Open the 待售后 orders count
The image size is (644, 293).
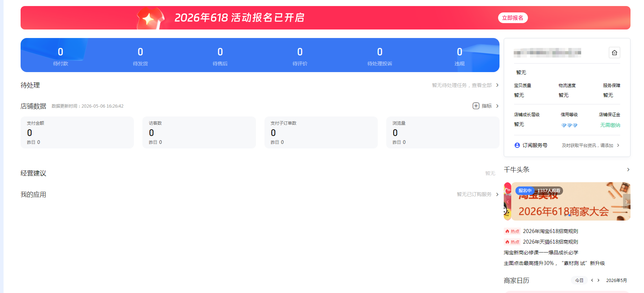tap(220, 56)
